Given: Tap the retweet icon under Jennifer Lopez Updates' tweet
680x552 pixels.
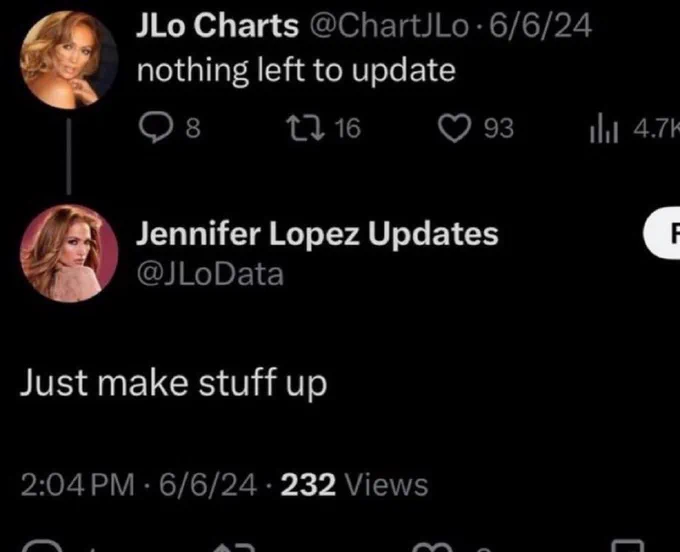Looking at the screenshot, I should 233,547.
